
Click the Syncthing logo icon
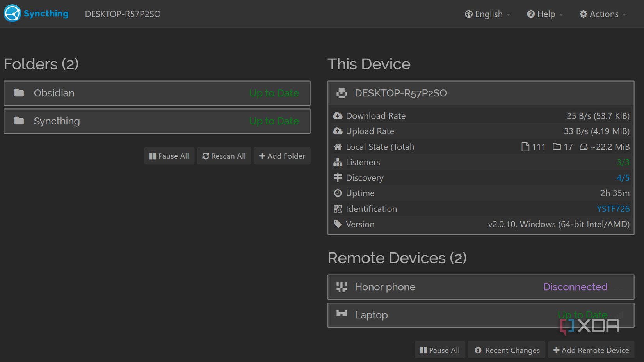pyautogui.click(x=12, y=13)
